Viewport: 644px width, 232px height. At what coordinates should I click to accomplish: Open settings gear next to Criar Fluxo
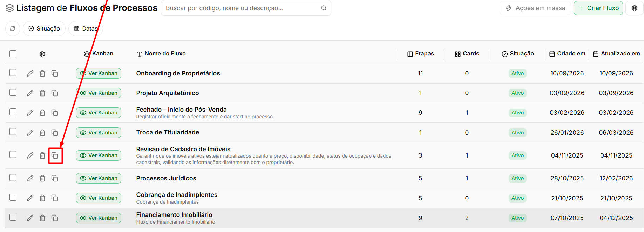(x=635, y=8)
